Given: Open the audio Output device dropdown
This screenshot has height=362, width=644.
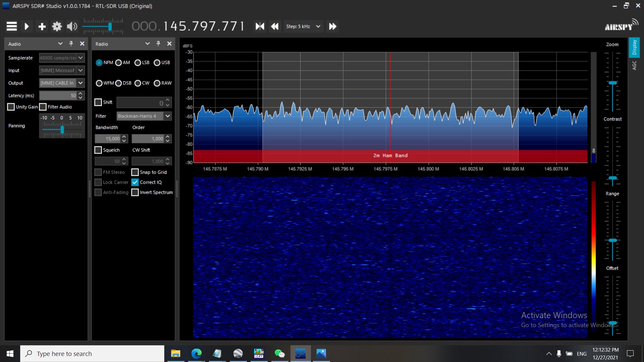Looking at the screenshot, I should pos(62,83).
